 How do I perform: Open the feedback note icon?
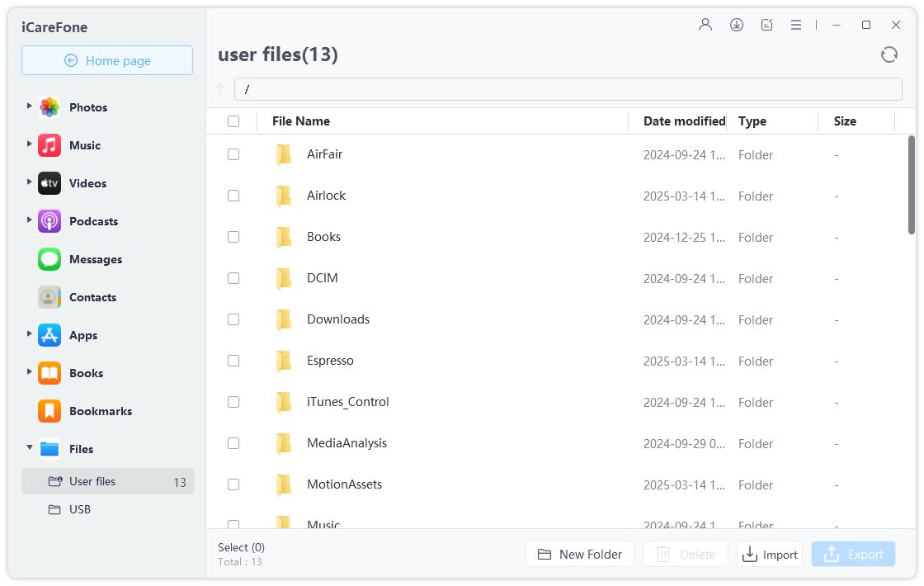(x=766, y=25)
